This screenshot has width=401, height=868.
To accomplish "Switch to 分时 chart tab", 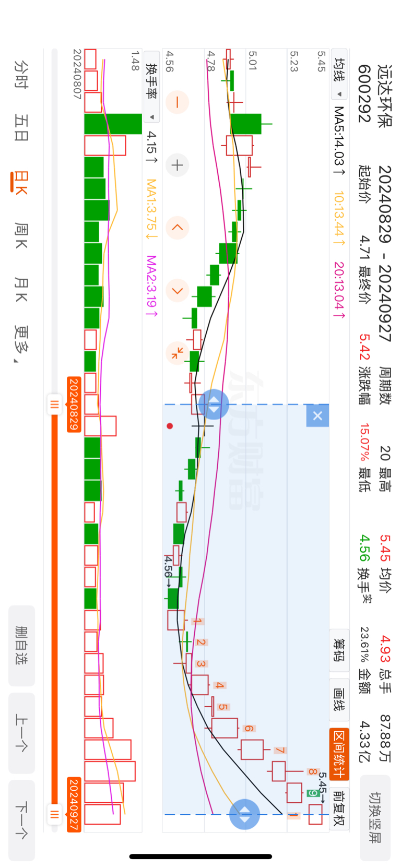I will (21, 75).
